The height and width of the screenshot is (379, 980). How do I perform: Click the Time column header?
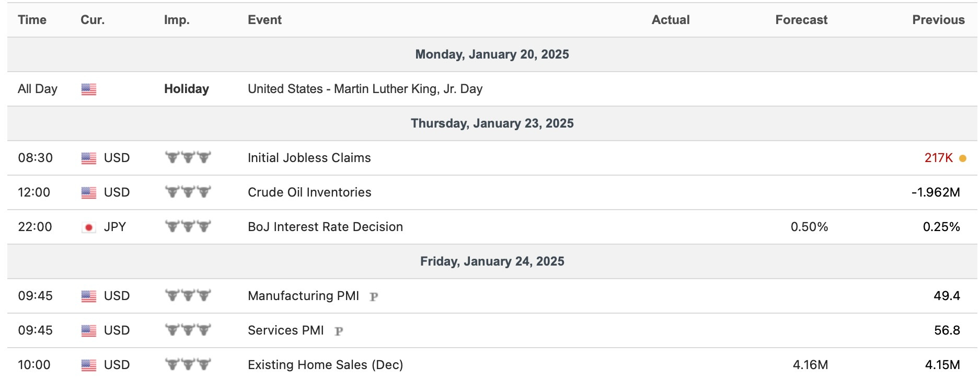(32, 20)
